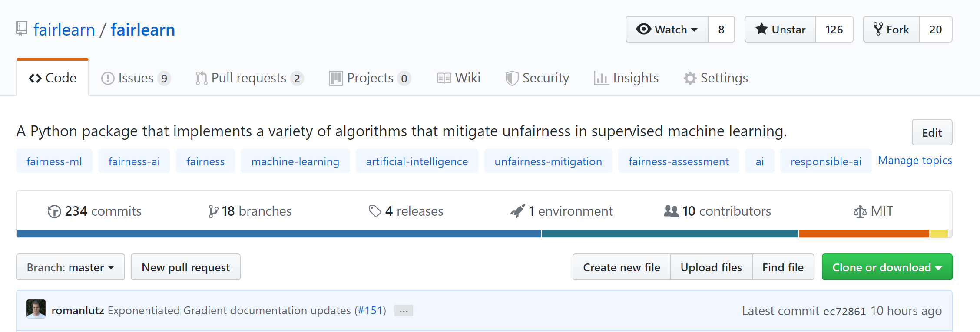The width and height of the screenshot is (980, 332).
Task: Click the code brackets icon on Code tab
Action: tap(35, 78)
